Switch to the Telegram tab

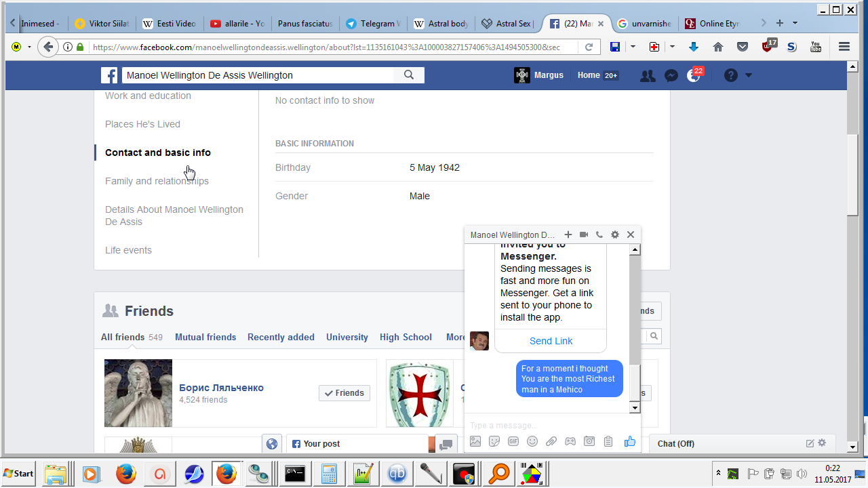(373, 23)
